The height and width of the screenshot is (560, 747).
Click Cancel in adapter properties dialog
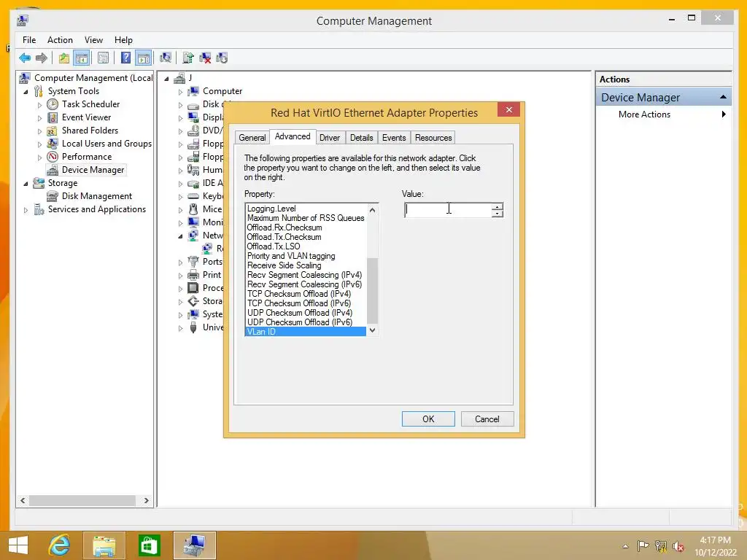click(x=487, y=419)
